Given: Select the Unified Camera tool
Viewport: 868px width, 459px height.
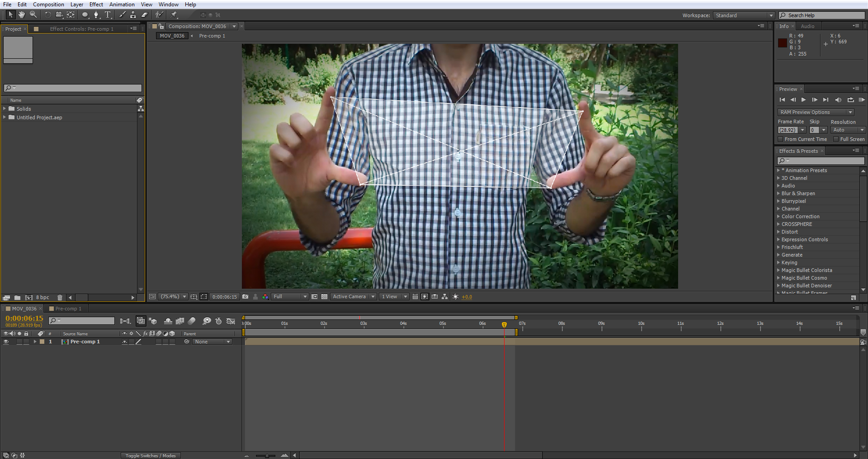Looking at the screenshot, I should [x=59, y=14].
